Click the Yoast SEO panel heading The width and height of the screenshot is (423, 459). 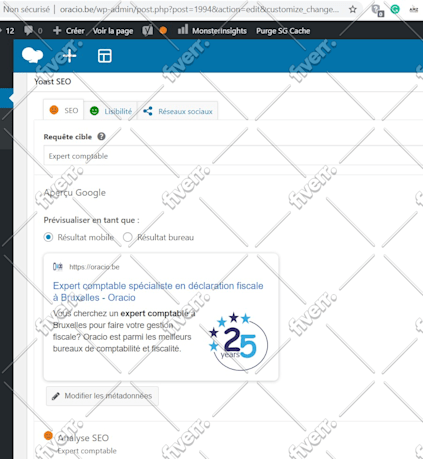point(53,81)
